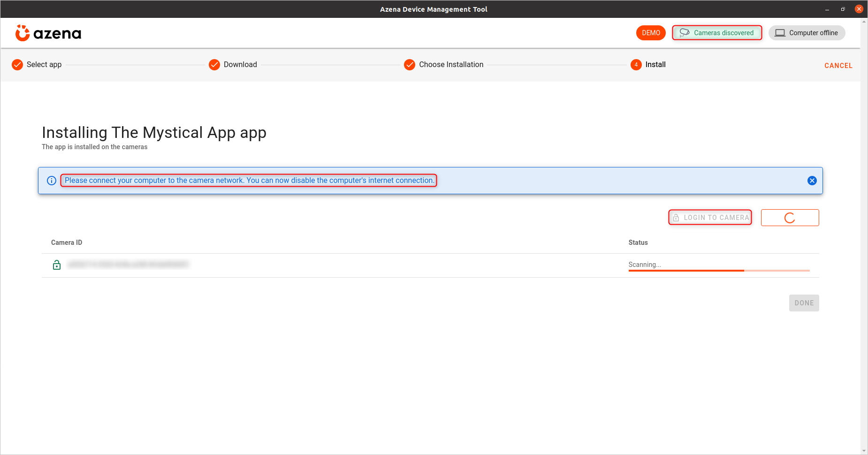Close the Azena Device Management Tool window
868x455 pixels.
[x=859, y=9]
